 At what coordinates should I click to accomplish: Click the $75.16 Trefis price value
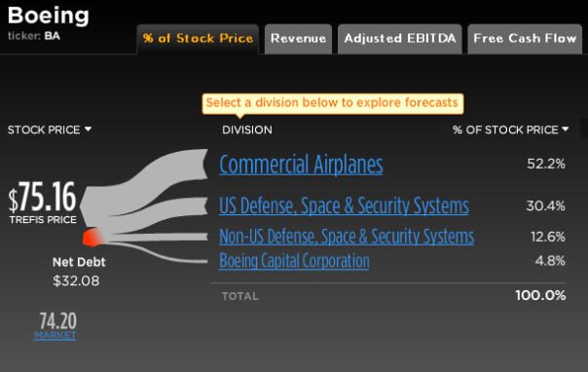(43, 197)
